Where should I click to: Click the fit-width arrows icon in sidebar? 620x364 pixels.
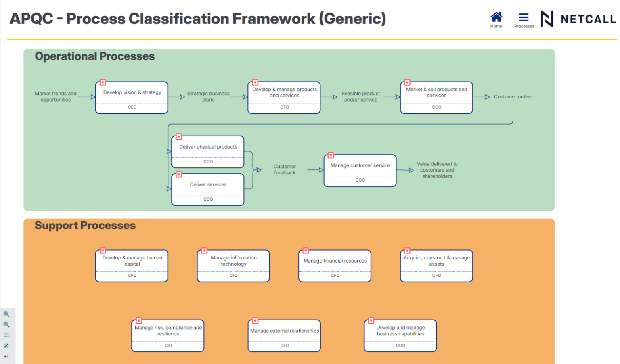[x=6, y=356]
